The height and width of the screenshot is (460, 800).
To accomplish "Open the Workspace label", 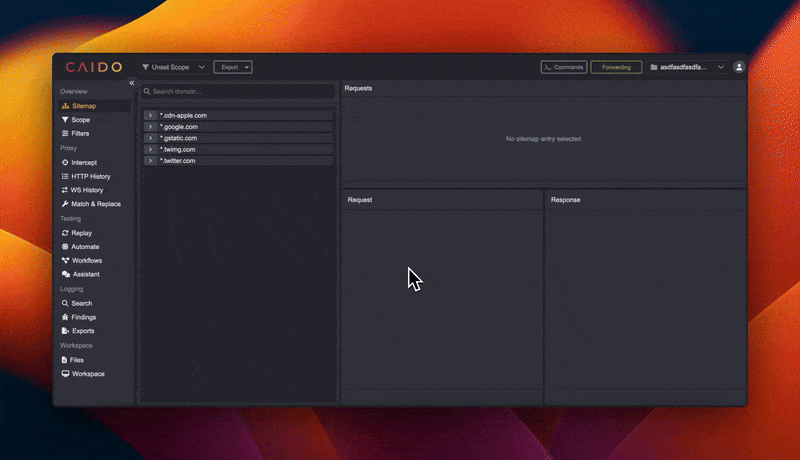I will [x=88, y=374].
